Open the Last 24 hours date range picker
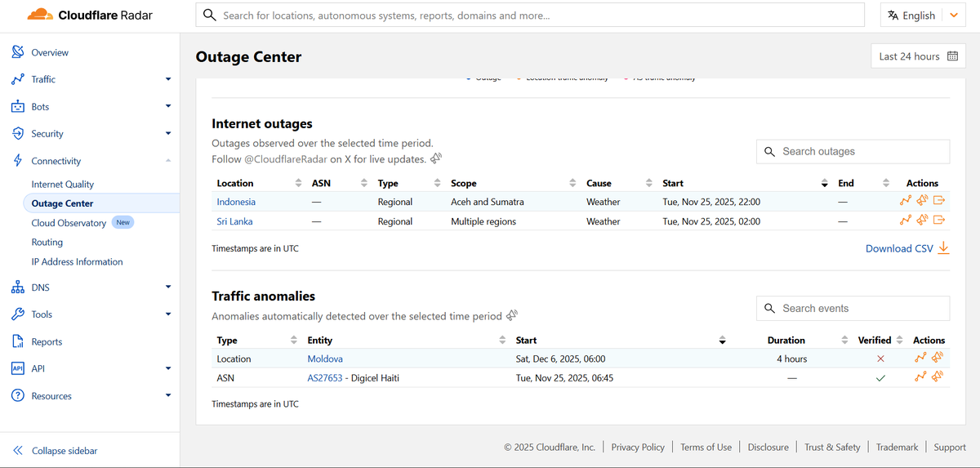The width and height of the screenshot is (980, 468). [x=919, y=56]
